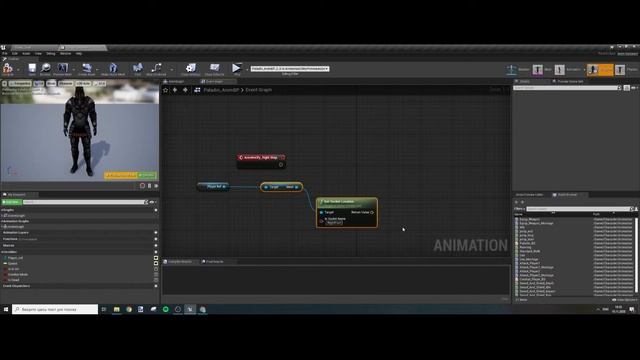The image size is (640, 360).
Task: Toggle eye visibility of last boolean variable
Action: pyautogui.click(x=156, y=280)
